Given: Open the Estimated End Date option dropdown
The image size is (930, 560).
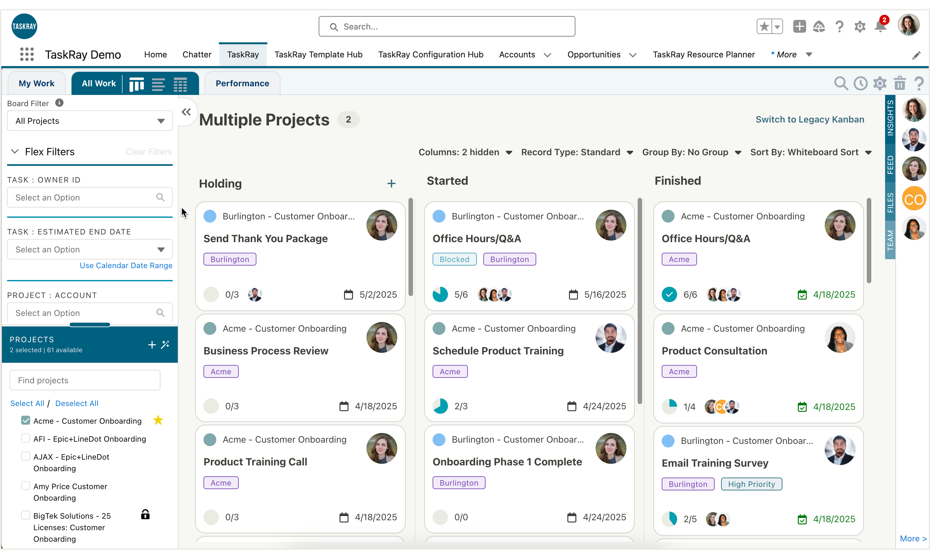Looking at the screenshot, I should pyautogui.click(x=90, y=249).
